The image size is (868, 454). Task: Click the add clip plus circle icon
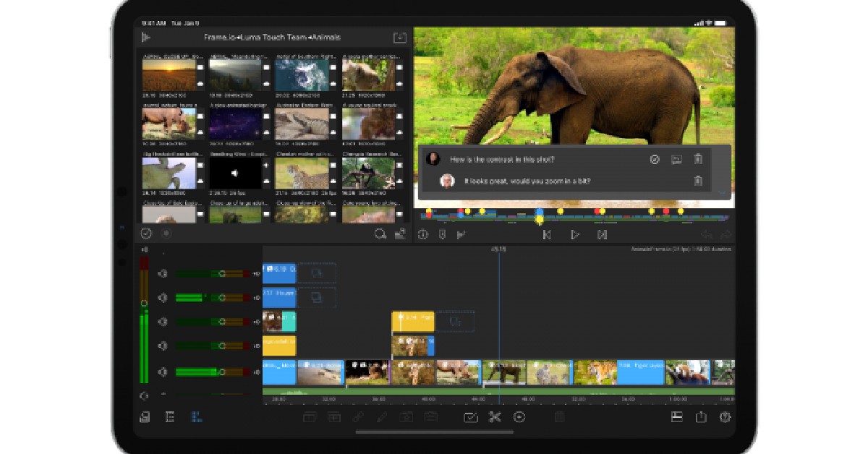pyautogui.click(x=519, y=417)
